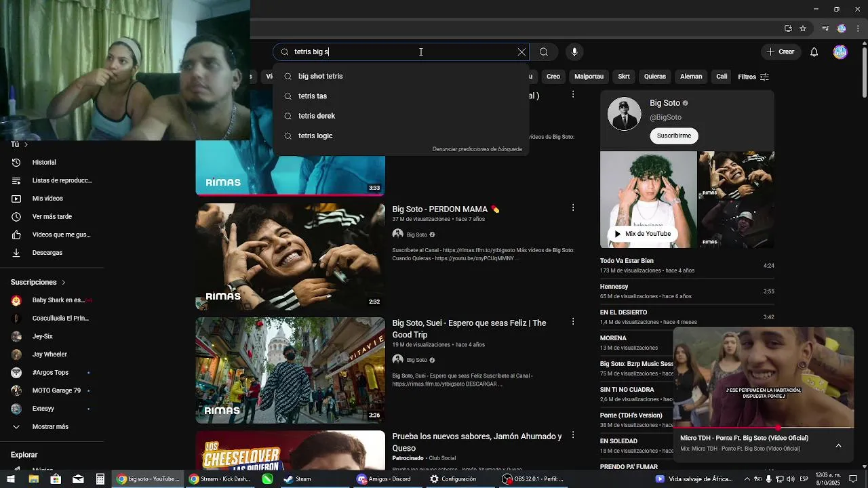This screenshot has height=488, width=868.
Task: Open the @BigSoto channel handle
Action: (665, 117)
